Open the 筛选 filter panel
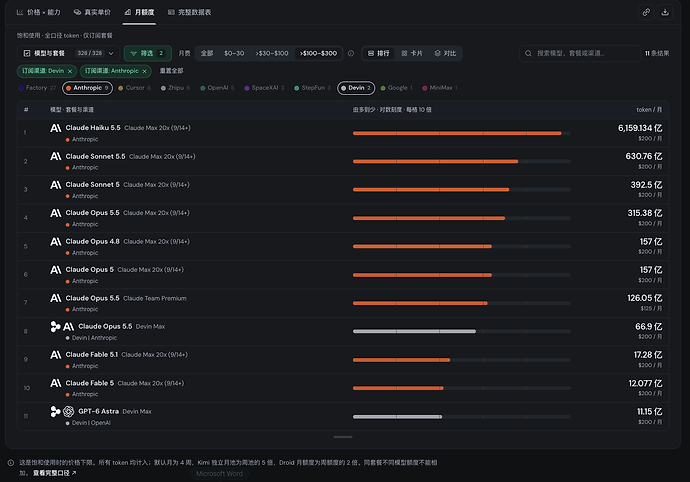Screen dimensions: 690x482 [147, 53]
